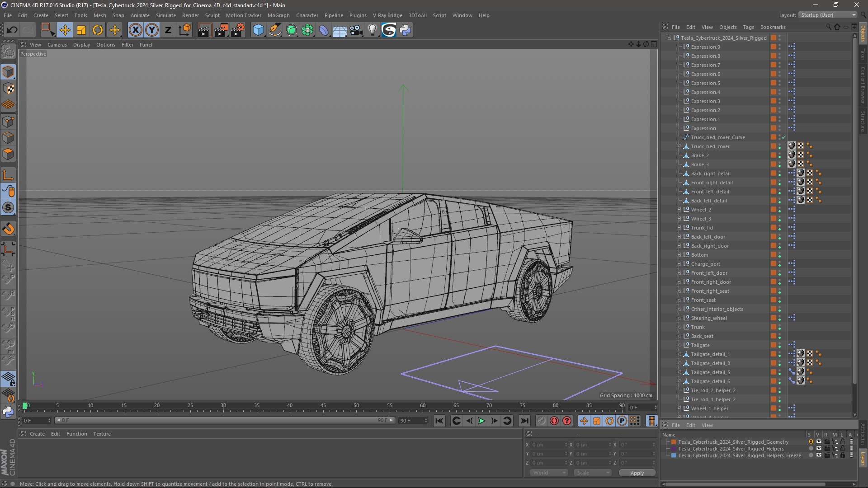Toggle Y axis lock icon
This screenshot has width=868, height=488.
152,30
